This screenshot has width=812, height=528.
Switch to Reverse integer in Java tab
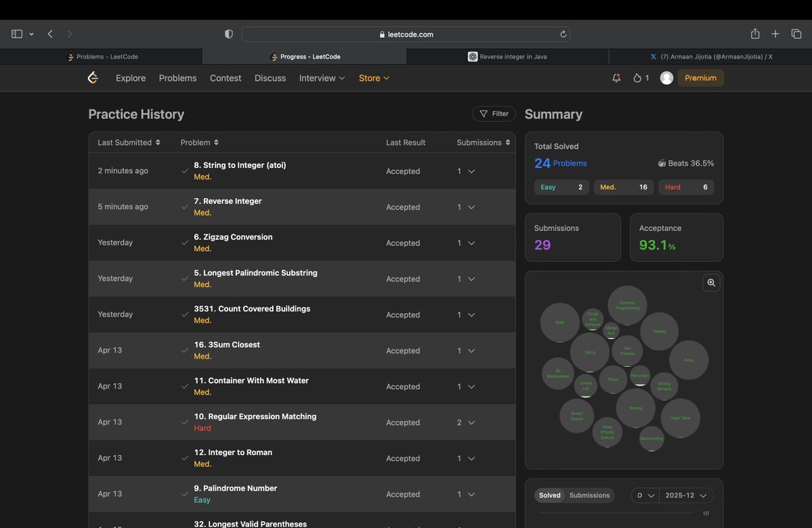(x=507, y=56)
